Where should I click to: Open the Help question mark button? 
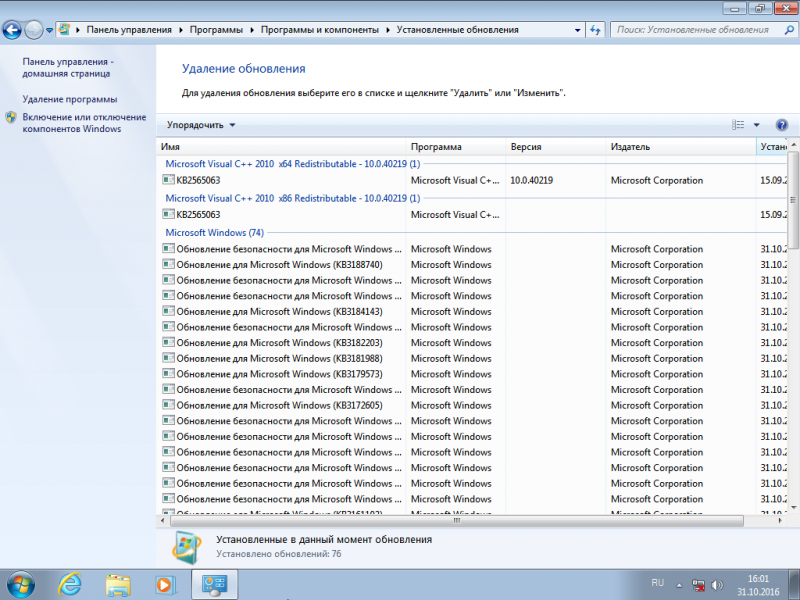tap(781, 125)
